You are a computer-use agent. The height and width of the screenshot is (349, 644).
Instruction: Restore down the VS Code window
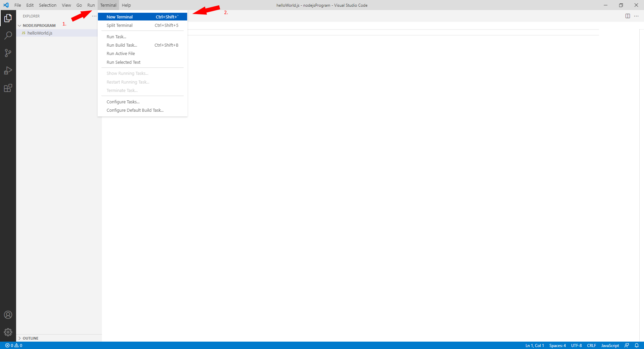point(621,5)
